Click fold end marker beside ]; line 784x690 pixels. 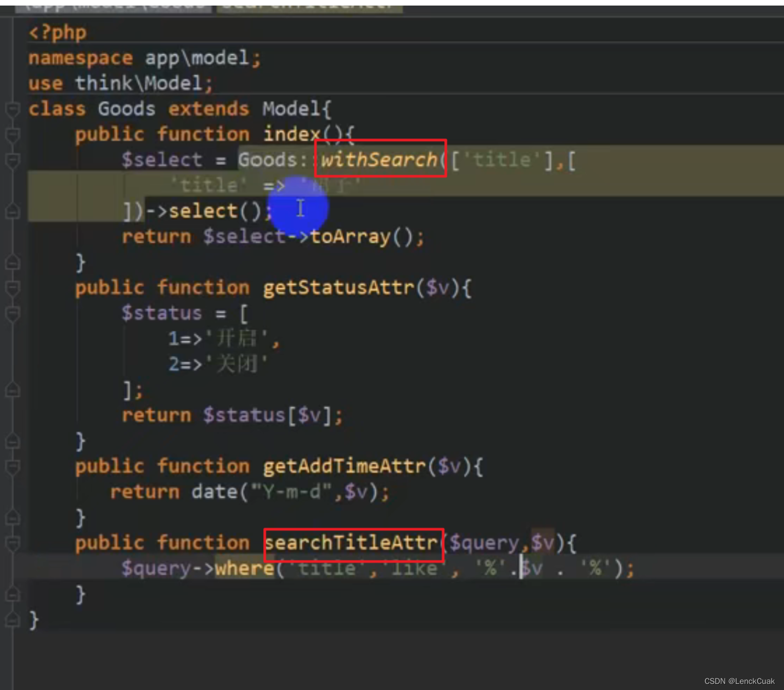(x=12, y=390)
